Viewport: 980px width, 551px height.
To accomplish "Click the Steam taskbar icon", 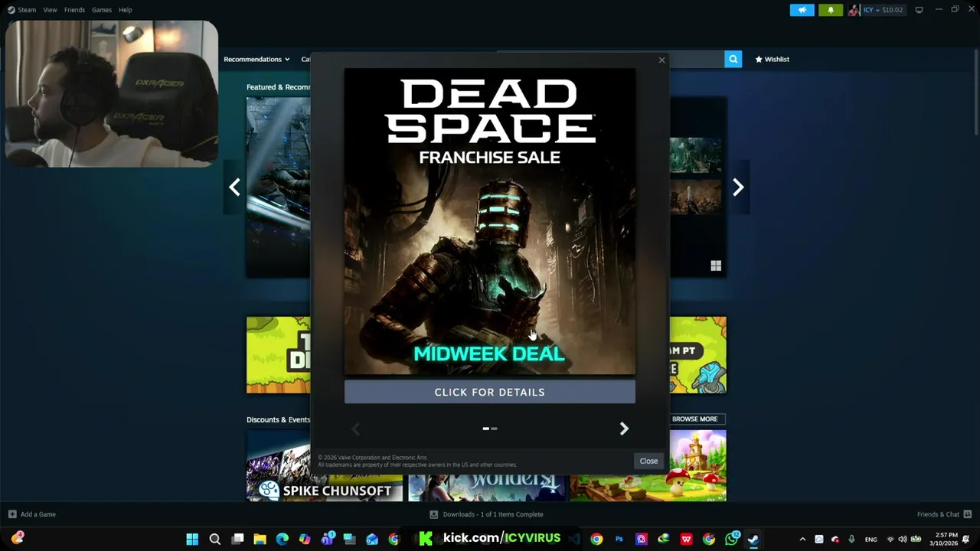I will (x=753, y=539).
